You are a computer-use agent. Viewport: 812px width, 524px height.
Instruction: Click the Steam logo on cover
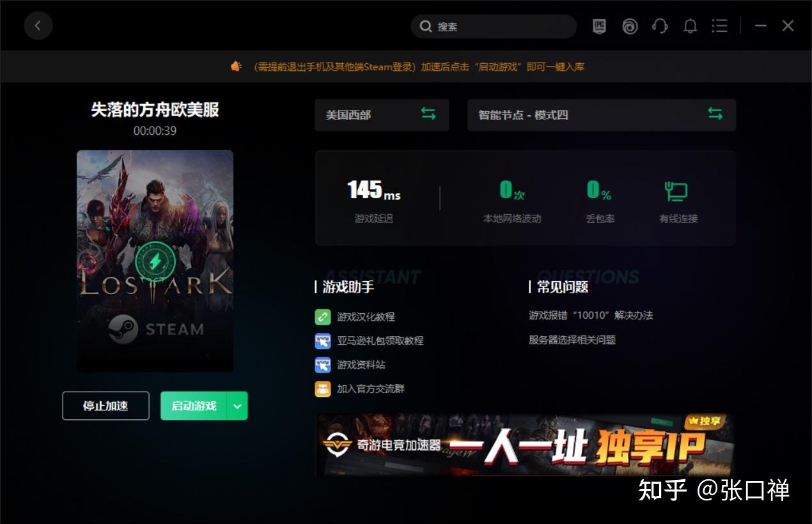click(x=123, y=330)
